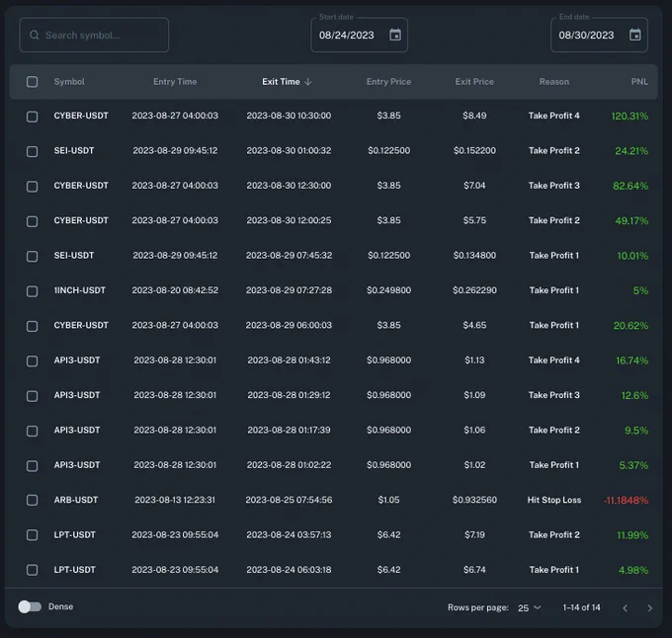
Task: Toggle the Exit Time sort arrow
Action: pyautogui.click(x=307, y=82)
